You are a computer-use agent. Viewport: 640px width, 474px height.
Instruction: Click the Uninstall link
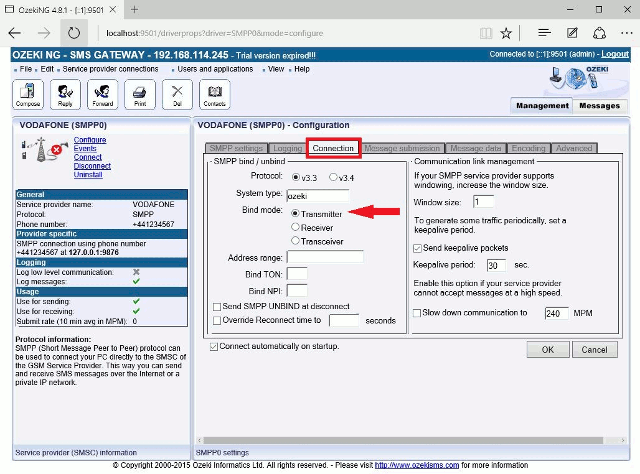88,175
